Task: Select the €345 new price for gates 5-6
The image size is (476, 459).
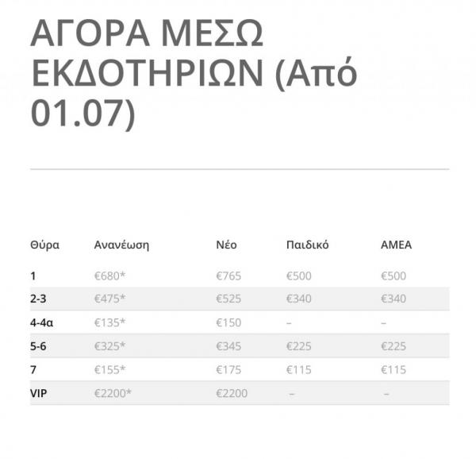Action: 228,345
